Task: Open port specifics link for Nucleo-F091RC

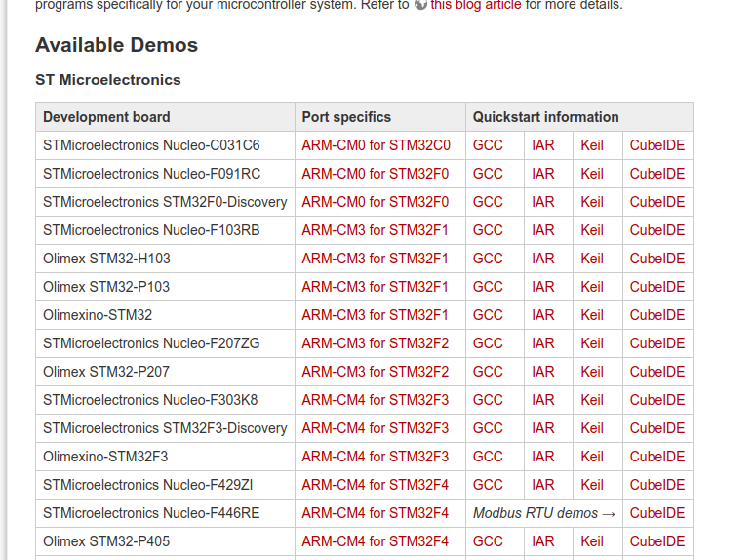Action: (x=376, y=174)
